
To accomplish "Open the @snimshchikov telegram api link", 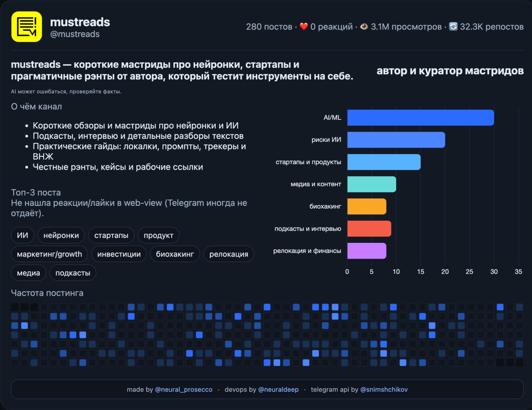I will click(384, 390).
